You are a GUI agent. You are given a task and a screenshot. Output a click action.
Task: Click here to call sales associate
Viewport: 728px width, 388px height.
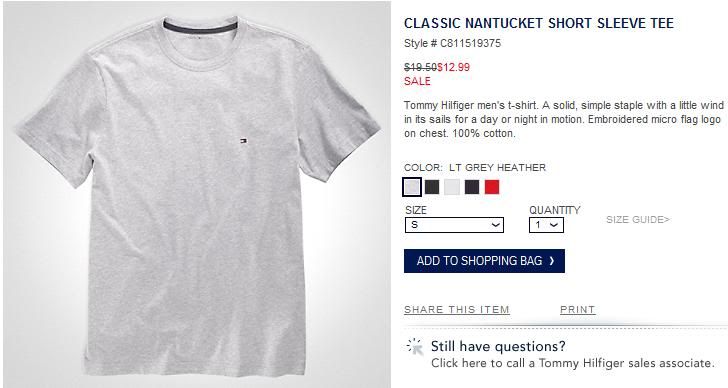pos(572,363)
